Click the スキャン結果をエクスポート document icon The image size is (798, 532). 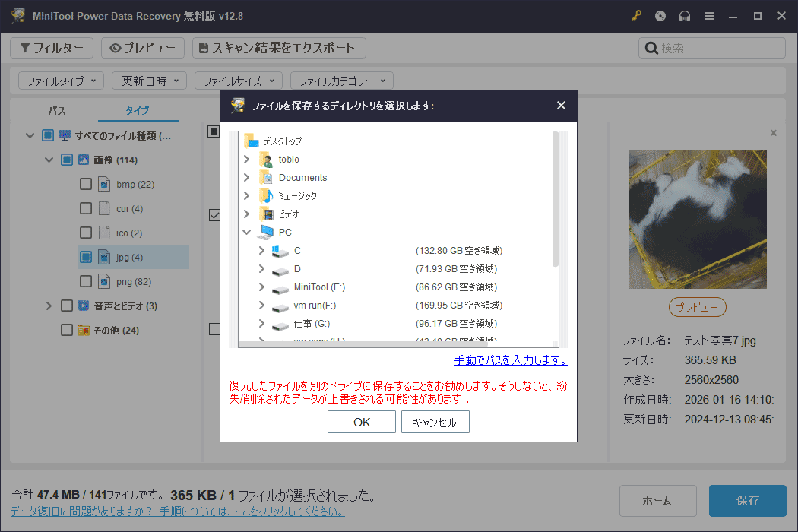pos(202,47)
